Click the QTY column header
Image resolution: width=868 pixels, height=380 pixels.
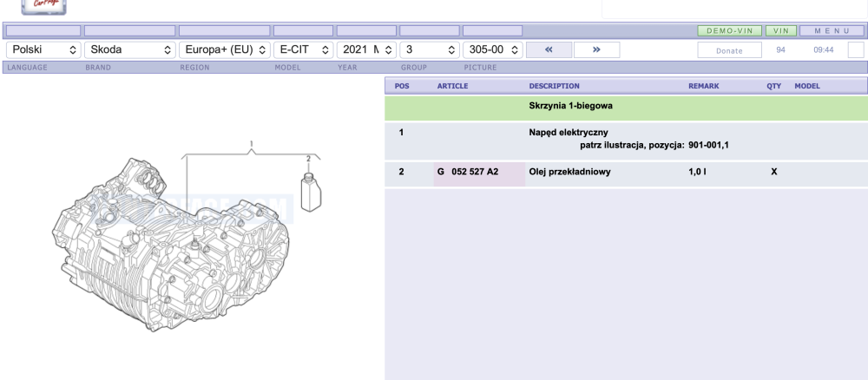pos(774,86)
